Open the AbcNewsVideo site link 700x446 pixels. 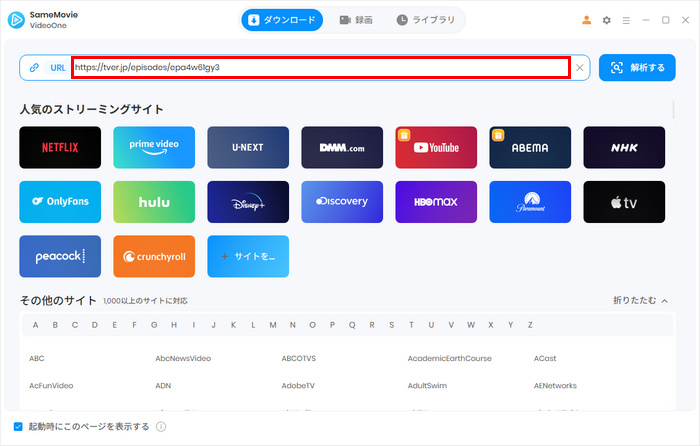coord(183,358)
